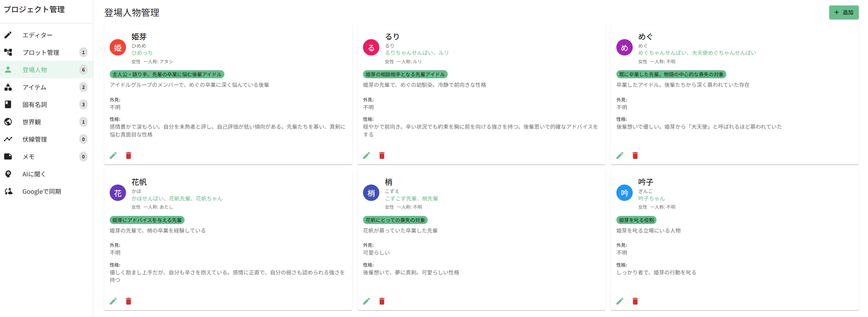Click the delete icon on 梢's card
Screen dimensions: 868x317
pyautogui.click(x=382, y=301)
